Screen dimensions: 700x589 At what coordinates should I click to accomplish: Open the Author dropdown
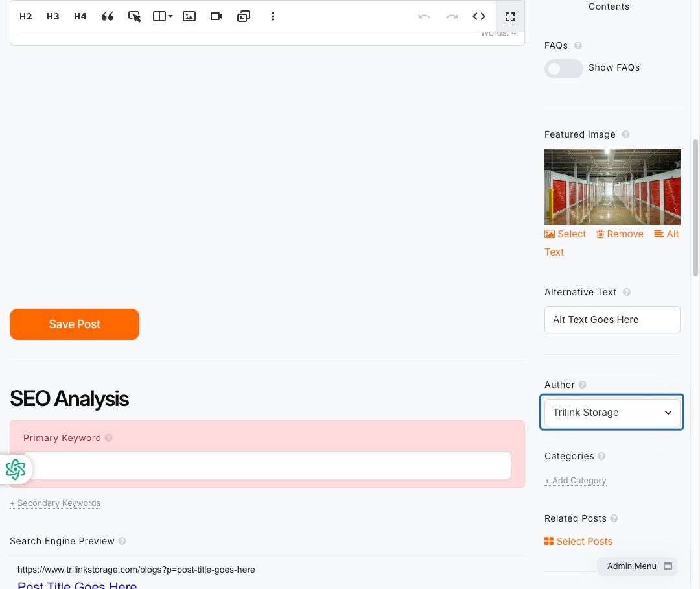pos(612,412)
